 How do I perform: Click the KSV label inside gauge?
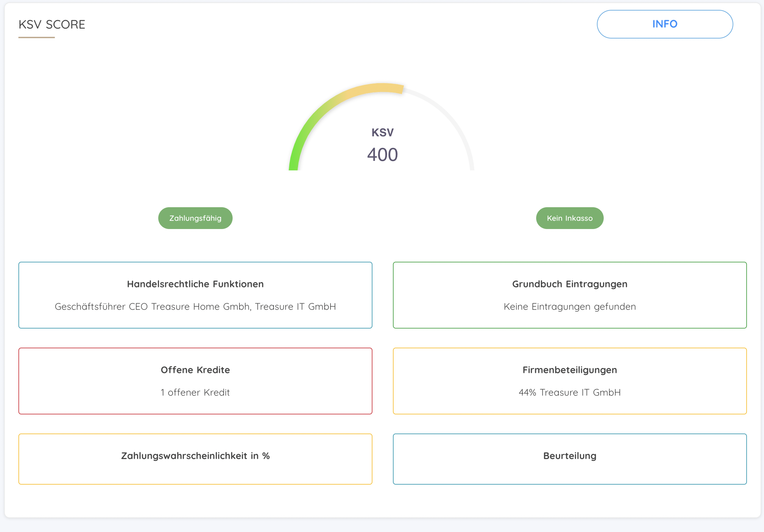pyautogui.click(x=382, y=132)
